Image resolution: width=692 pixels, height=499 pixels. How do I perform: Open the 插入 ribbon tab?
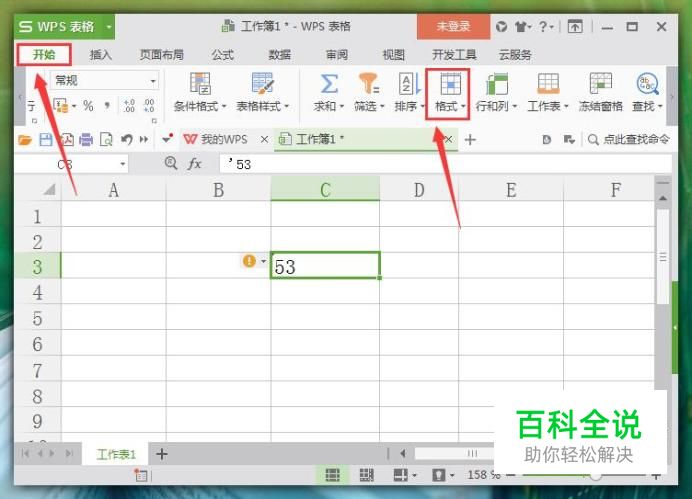(101, 55)
